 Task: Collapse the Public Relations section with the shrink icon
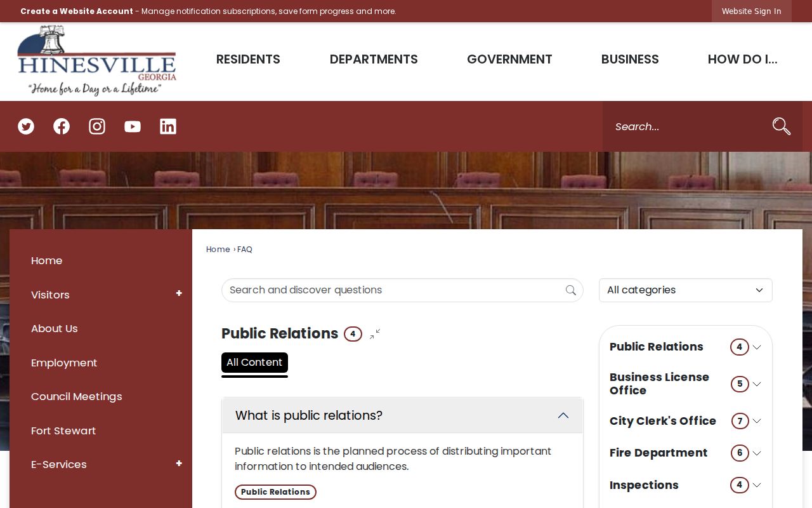pyautogui.click(x=375, y=334)
